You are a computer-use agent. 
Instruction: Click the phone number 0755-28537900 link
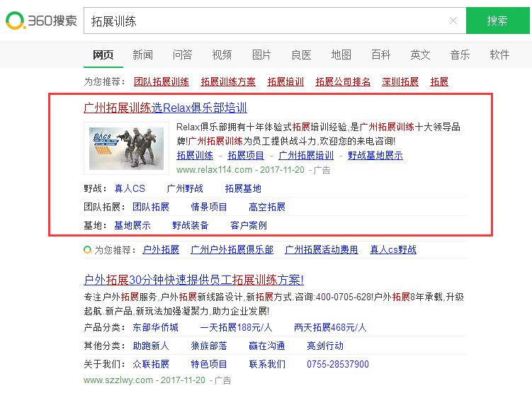pos(337,364)
